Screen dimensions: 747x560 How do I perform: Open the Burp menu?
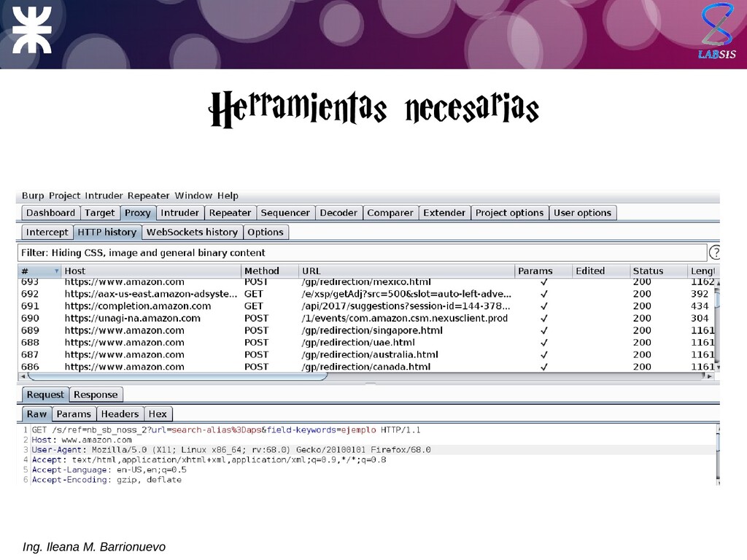(33, 195)
